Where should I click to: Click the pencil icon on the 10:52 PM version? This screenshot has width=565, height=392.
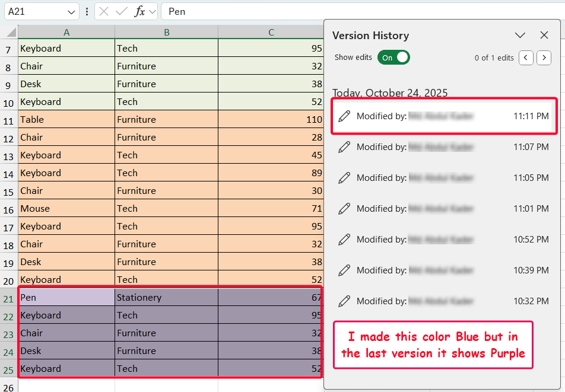pos(344,239)
